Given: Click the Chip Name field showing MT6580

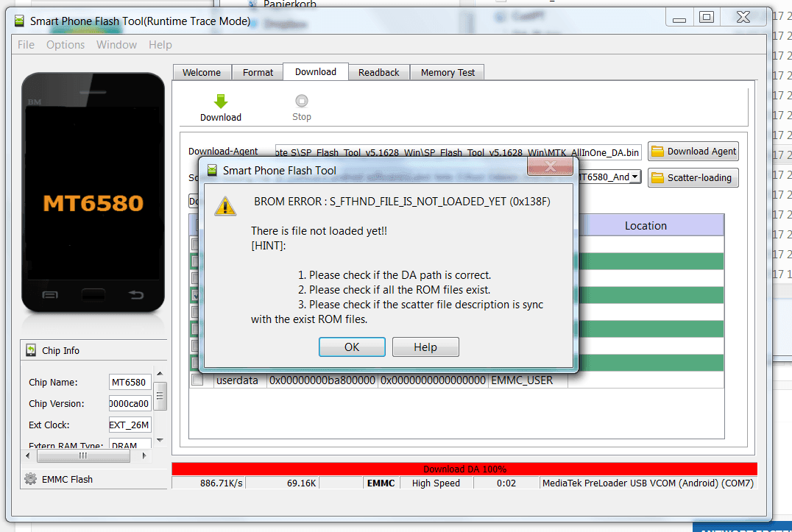Looking at the screenshot, I should click(130, 382).
